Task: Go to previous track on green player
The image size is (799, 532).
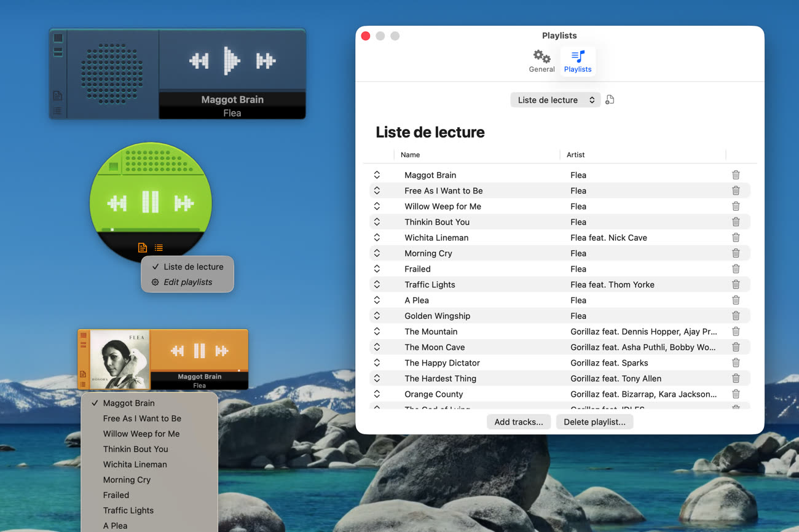Action: click(x=117, y=202)
